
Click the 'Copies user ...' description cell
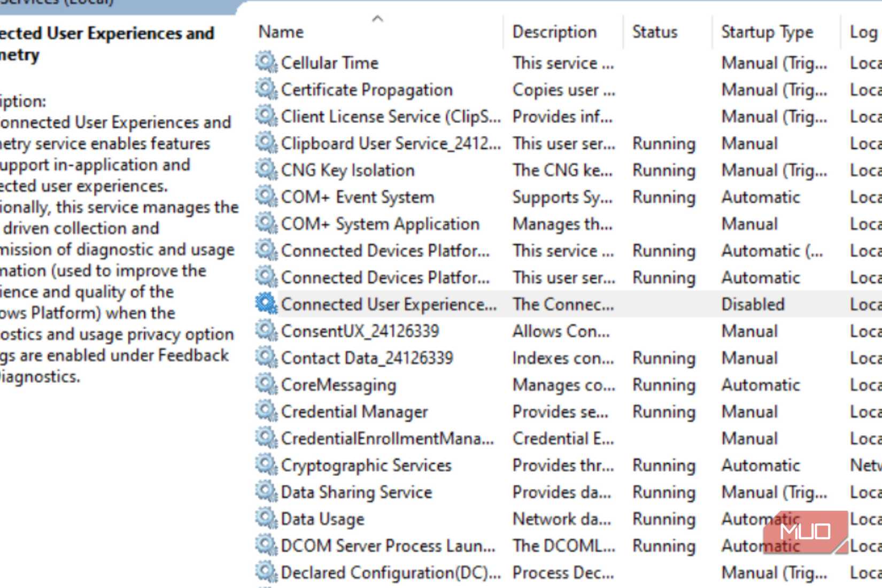click(x=564, y=90)
